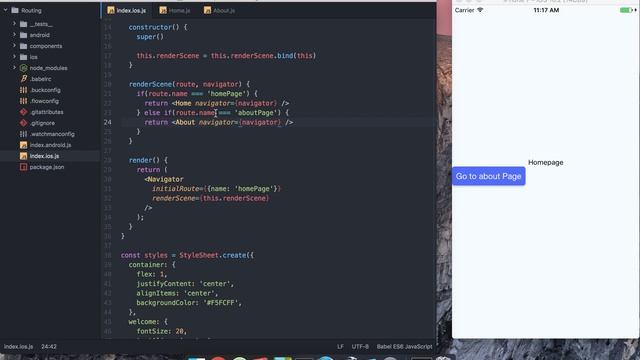Click the index.android.js JavaScript icon

pyautogui.click(x=24, y=145)
